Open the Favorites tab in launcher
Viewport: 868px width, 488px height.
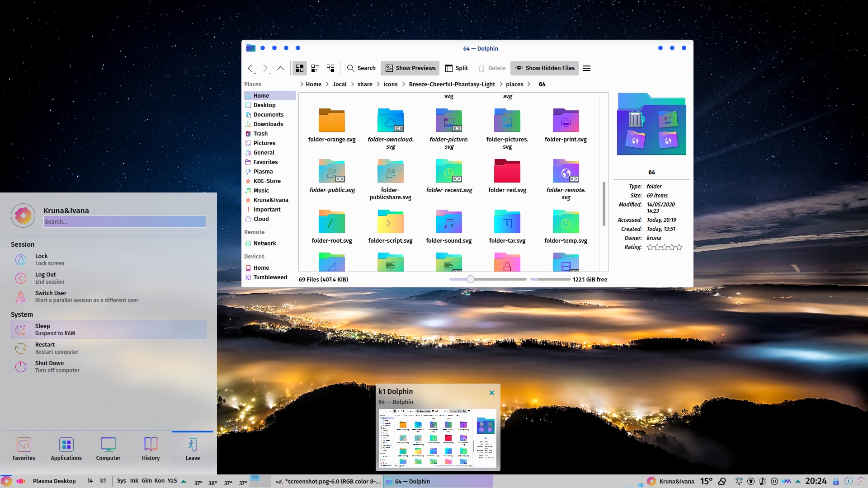(x=24, y=449)
